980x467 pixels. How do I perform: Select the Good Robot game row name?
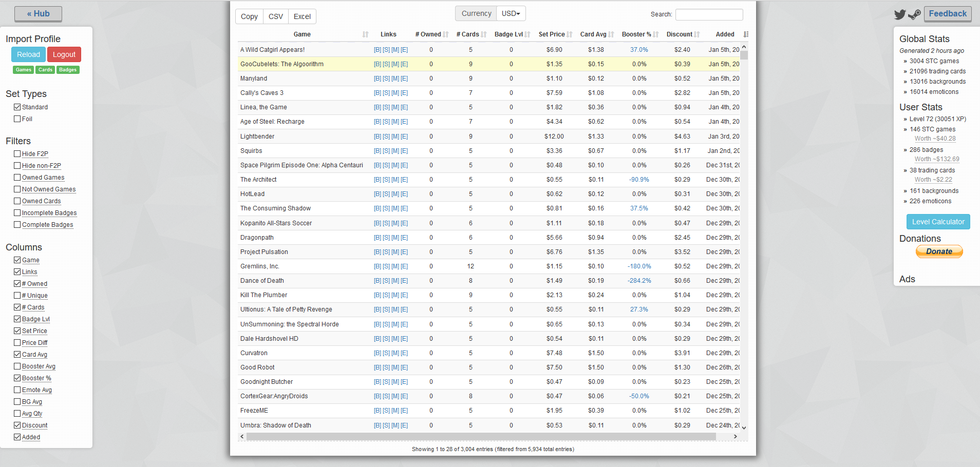point(257,367)
